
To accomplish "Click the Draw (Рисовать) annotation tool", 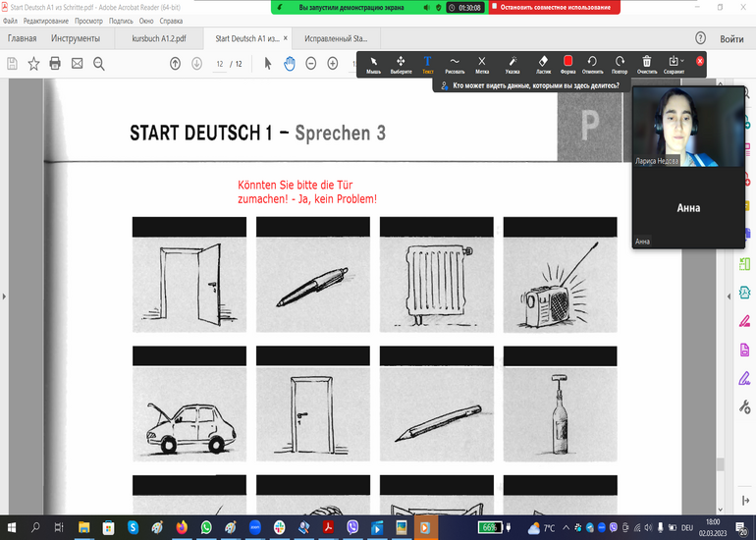I will click(455, 64).
